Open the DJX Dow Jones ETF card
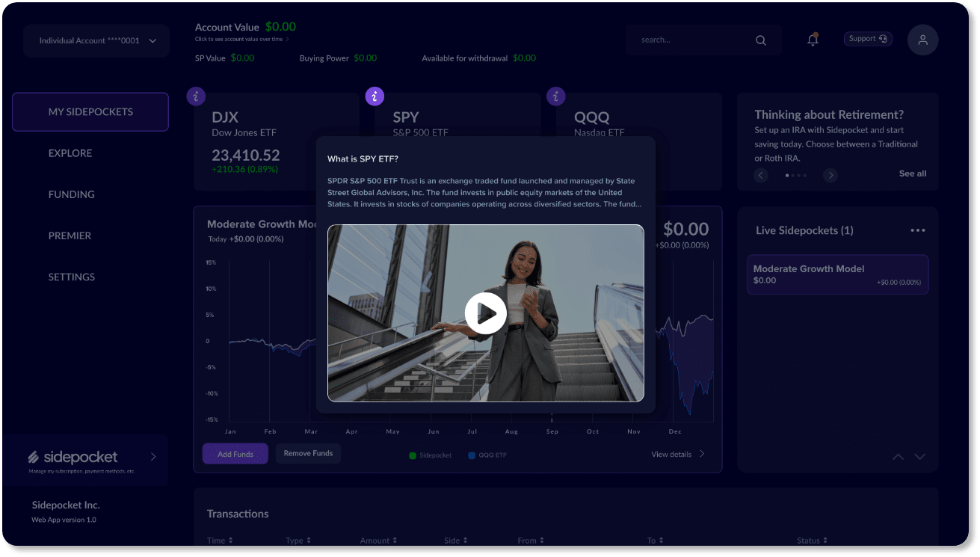The height and width of the screenshot is (557, 980). click(x=277, y=142)
